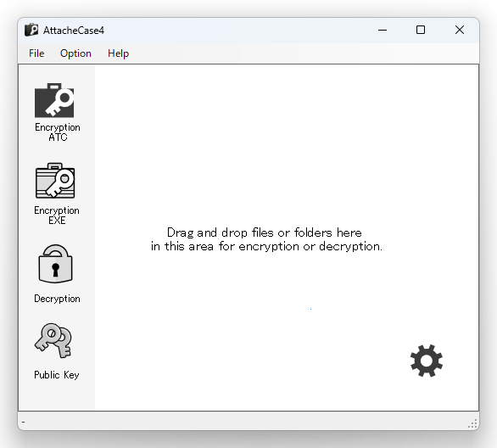Click the Encryption ATC label

coord(58,132)
